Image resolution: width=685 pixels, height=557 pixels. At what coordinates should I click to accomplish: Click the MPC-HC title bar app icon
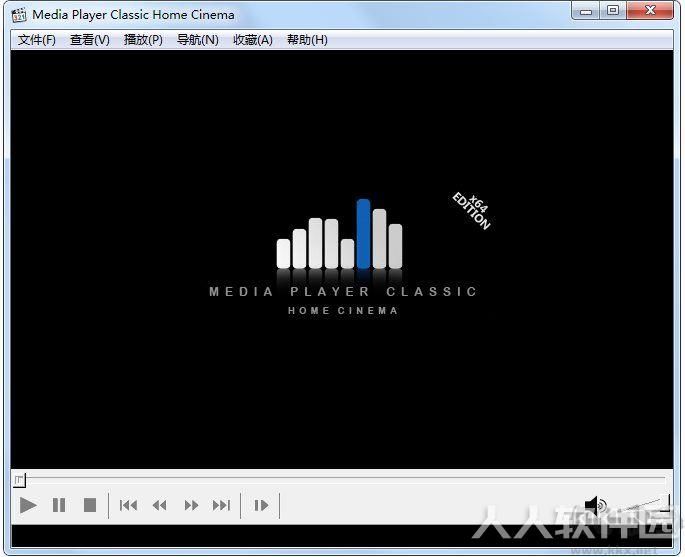(19, 14)
